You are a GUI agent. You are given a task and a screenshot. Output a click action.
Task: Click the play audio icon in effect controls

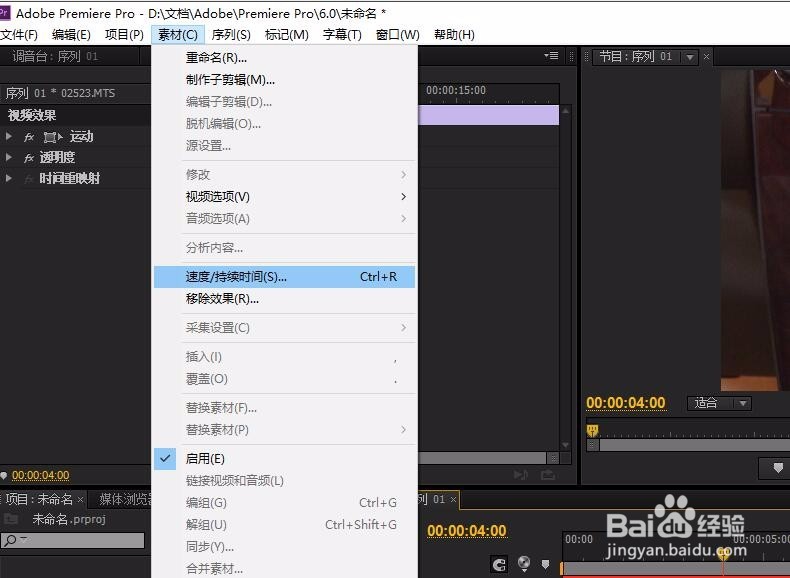pyautogui.click(x=521, y=475)
